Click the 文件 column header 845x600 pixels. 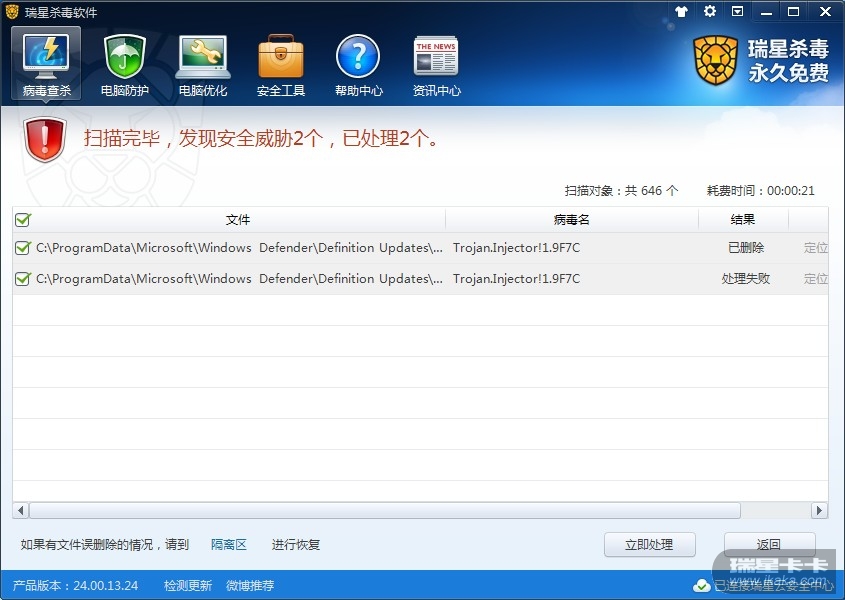coord(238,219)
